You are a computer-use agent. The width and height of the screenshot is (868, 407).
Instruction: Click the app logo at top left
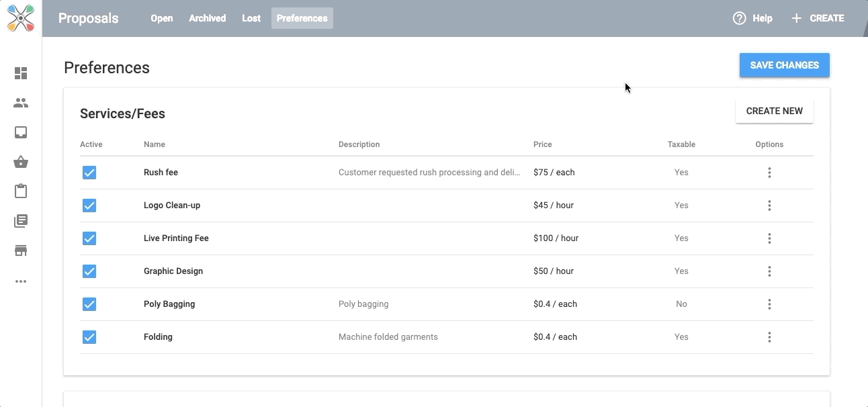[21, 18]
